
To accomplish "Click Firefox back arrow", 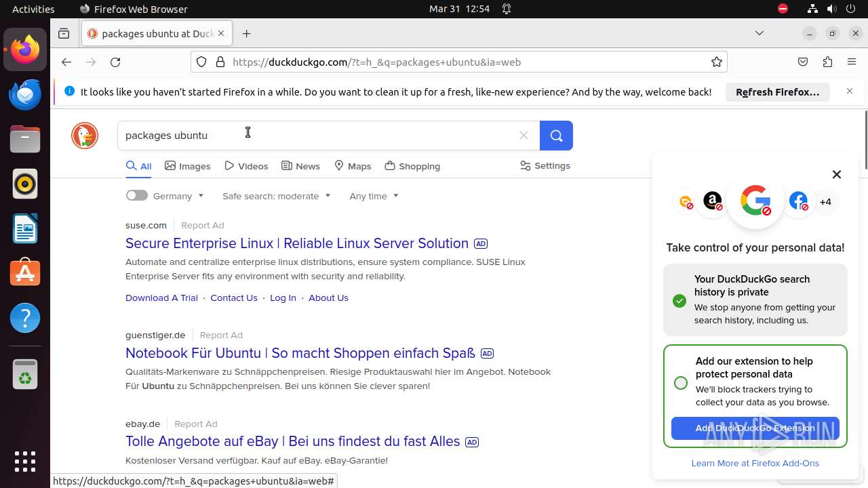I will pyautogui.click(x=66, y=62).
